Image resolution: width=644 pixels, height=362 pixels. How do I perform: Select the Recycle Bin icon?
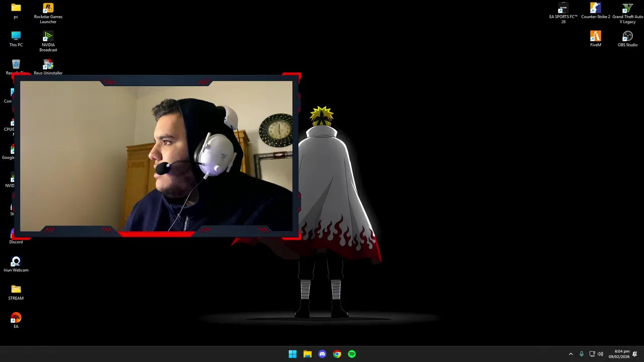point(15,67)
